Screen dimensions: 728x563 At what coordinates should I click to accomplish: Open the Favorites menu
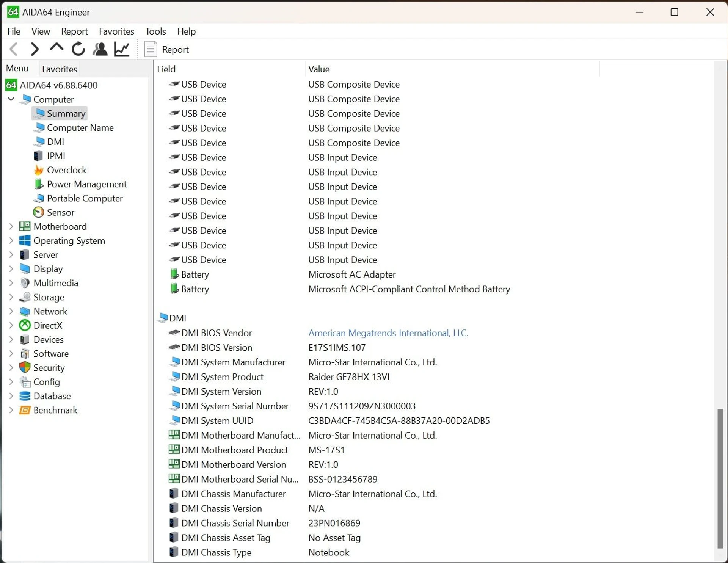click(116, 31)
